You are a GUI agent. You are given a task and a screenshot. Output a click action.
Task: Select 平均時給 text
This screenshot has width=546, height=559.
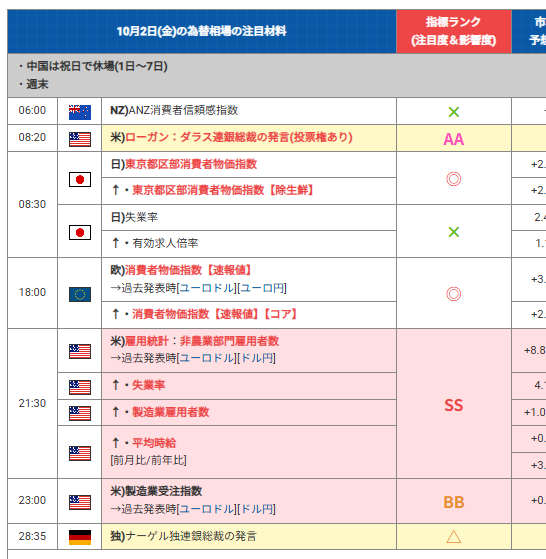[154, 443]
